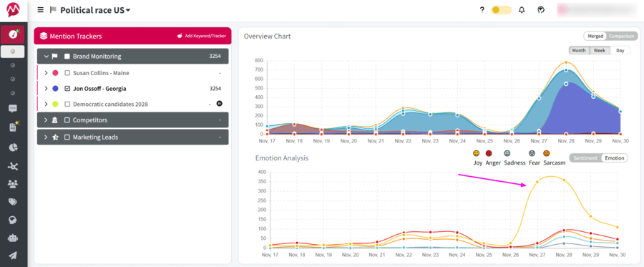Click the Sadness emoji legend icon
This screenshot has width=644, height=267.
[507, 154]
